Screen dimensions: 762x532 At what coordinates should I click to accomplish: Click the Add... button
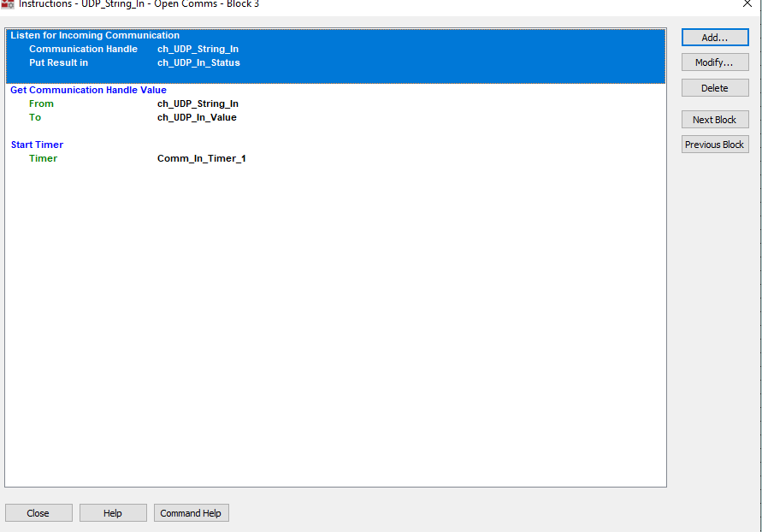click(x=715, y=38)
